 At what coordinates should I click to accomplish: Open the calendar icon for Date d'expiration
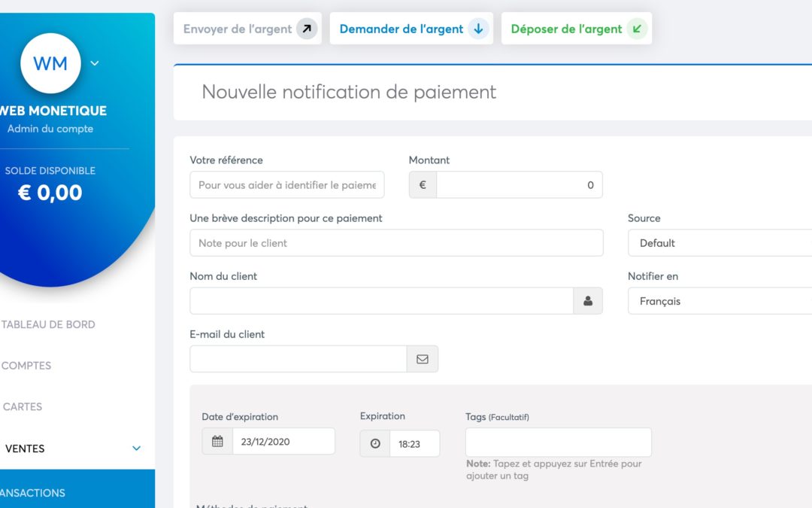coord(217,442)
